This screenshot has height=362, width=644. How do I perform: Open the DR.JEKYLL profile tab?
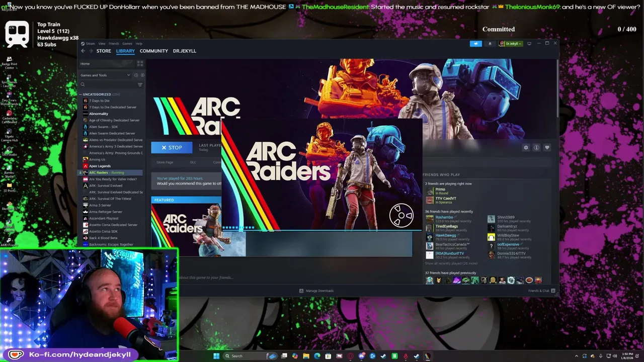click(x=185, y=51)
